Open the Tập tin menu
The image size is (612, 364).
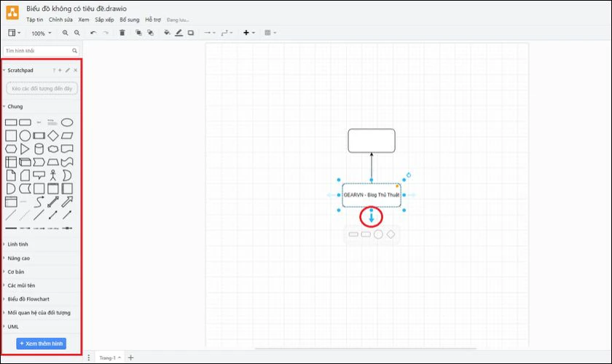[35, 20]
